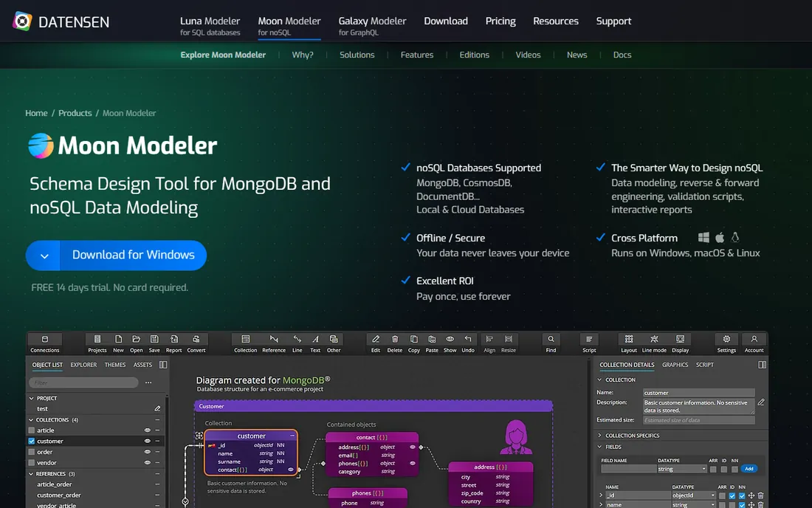Open the objectId datatype dropdown for _id
The height and width of the screenshot is (508, 812).
[x=693, y=495]
